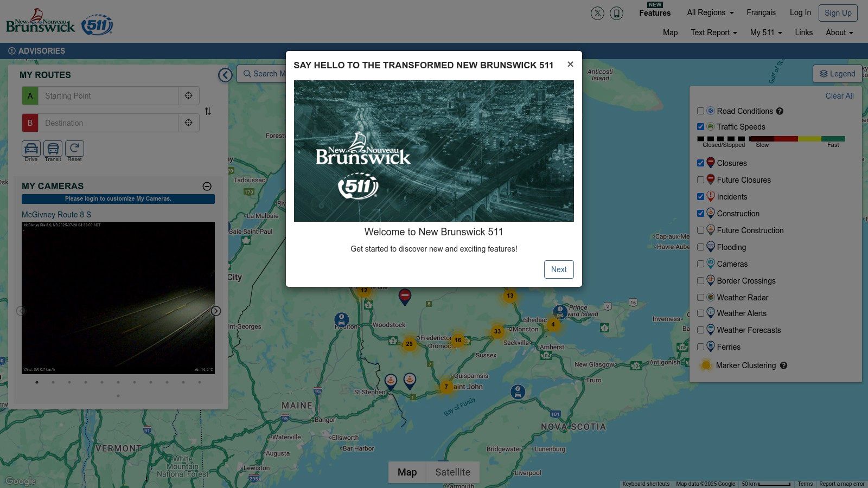Open the All Regions dropdown
868x488 pixels.
pyautogui.click(x=710, y=12)
